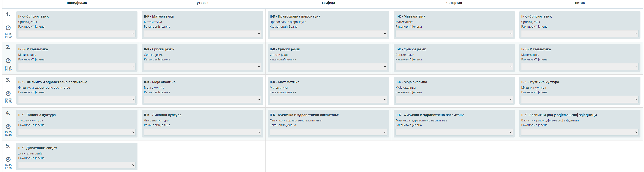Open dropdown for Дигитални свијет lesson
The height and width of the screenshot is (172, 644).
[x=77, y=165]
